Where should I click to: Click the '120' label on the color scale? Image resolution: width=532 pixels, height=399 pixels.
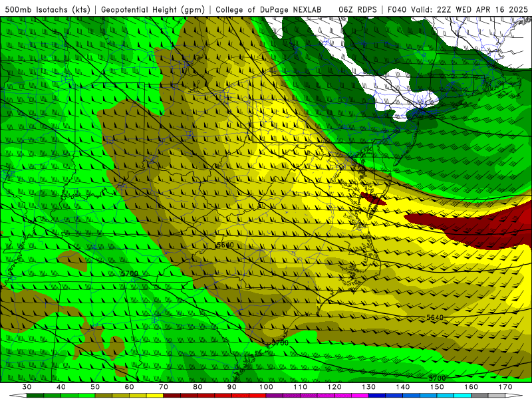click(334, 387)
